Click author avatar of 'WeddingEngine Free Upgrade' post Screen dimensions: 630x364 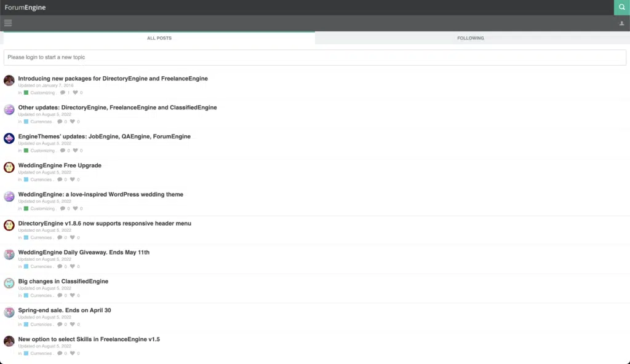click(9, 167)
